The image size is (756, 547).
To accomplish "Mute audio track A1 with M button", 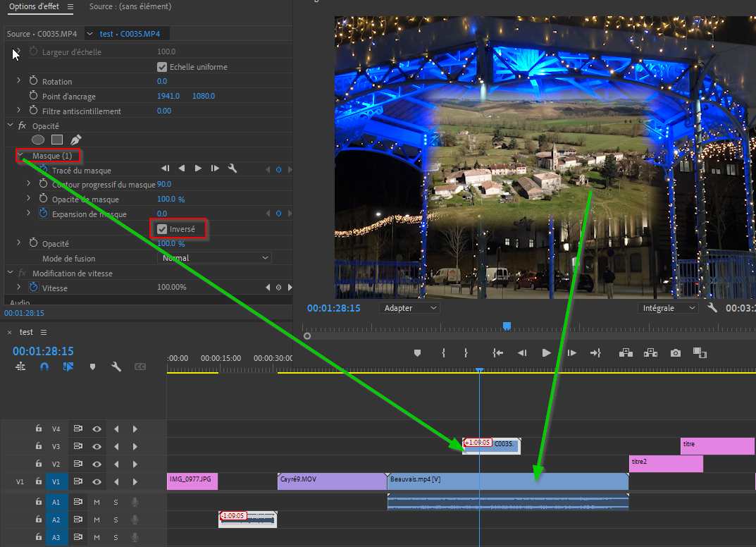I will [97, 502].
